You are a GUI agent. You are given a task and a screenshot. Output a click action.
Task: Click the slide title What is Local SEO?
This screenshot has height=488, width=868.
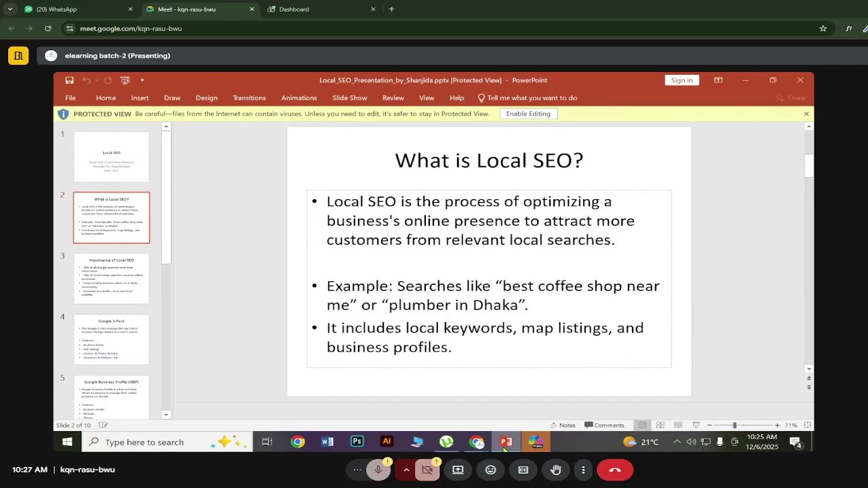tap(489, 160)
